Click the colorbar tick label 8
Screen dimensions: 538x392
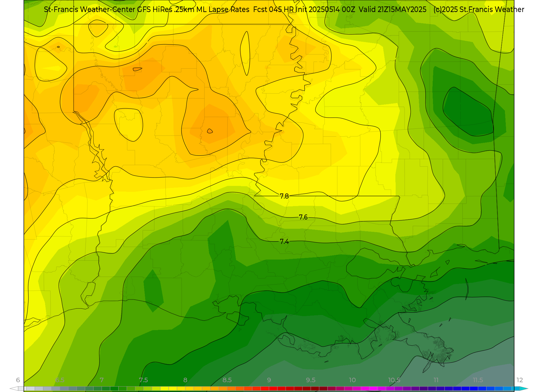pyautogui.click(x=185, y=380)
